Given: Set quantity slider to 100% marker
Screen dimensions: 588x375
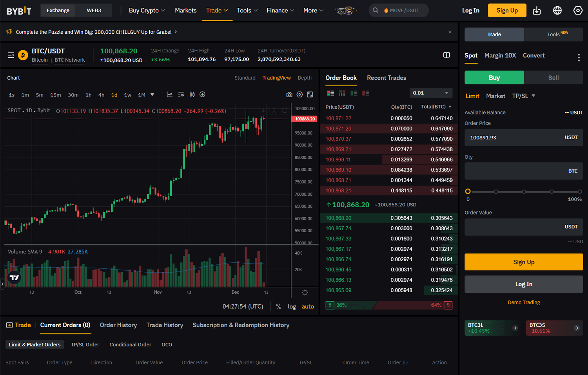Looking at the screenshot, I should (580, 191).
